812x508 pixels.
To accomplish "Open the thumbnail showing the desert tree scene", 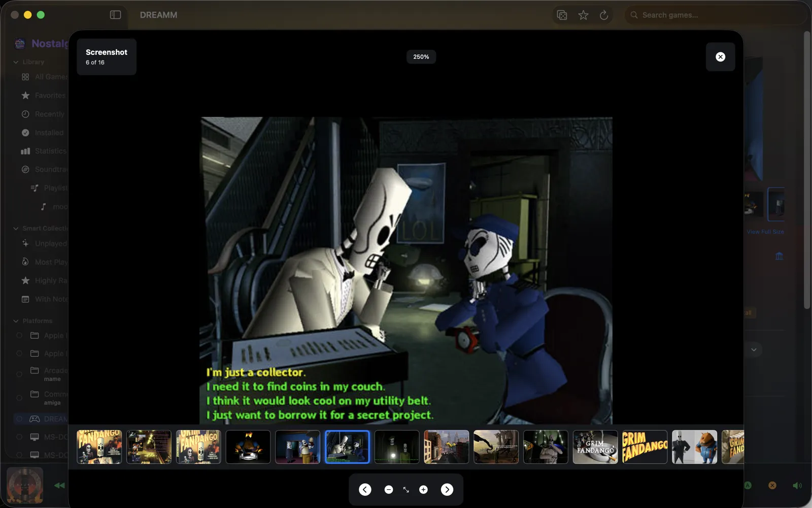I will coord(496,447).
